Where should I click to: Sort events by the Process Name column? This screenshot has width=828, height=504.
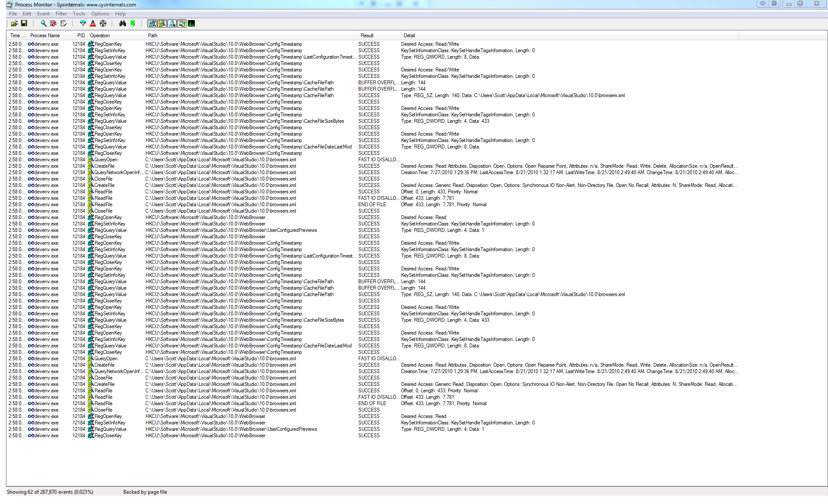[x=45, y=36]
